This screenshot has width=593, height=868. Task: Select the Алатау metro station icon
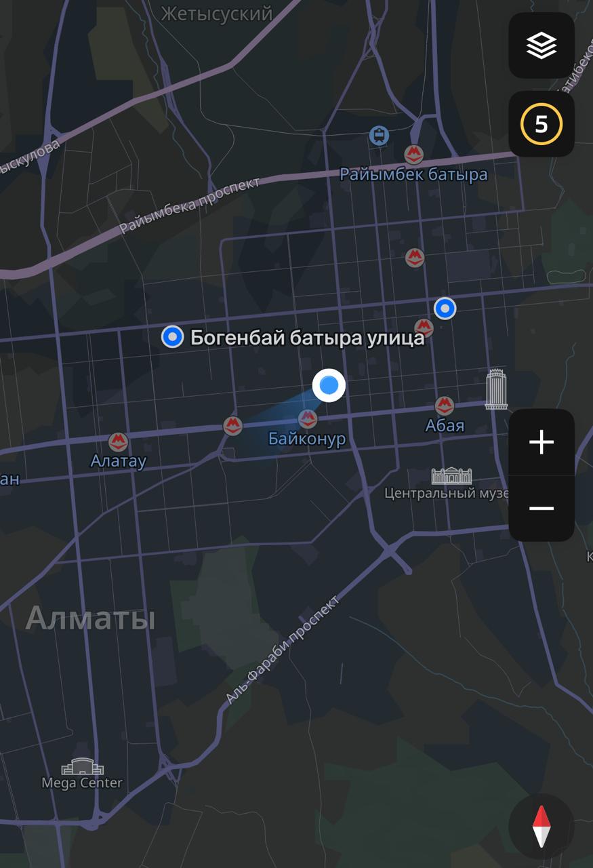[x=118, y=443]
